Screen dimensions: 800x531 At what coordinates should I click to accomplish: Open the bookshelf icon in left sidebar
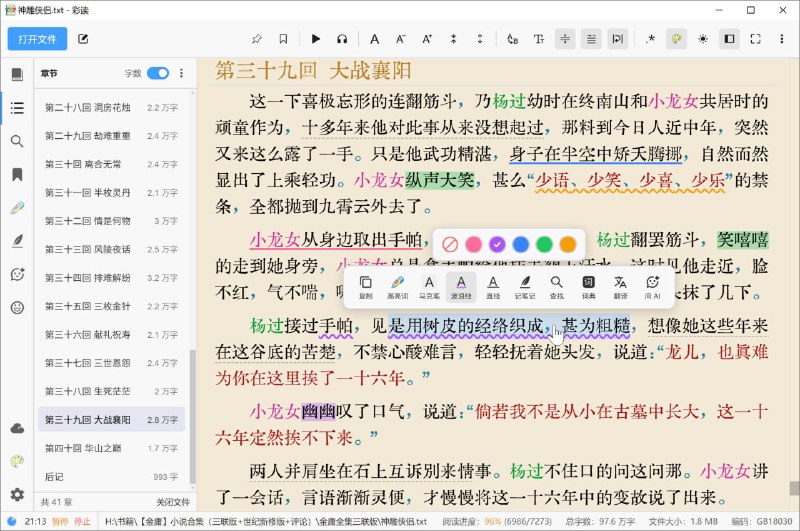[x=17, y=74]
